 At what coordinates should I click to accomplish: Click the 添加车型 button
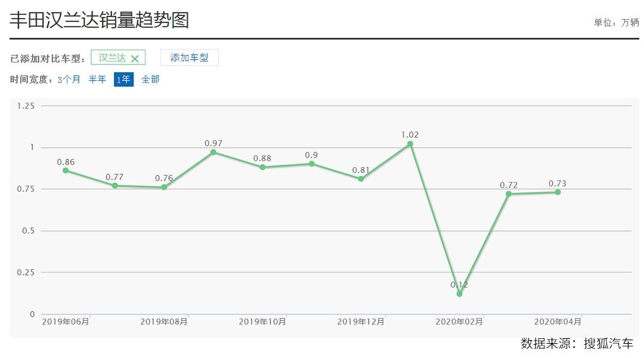[189, 58]
